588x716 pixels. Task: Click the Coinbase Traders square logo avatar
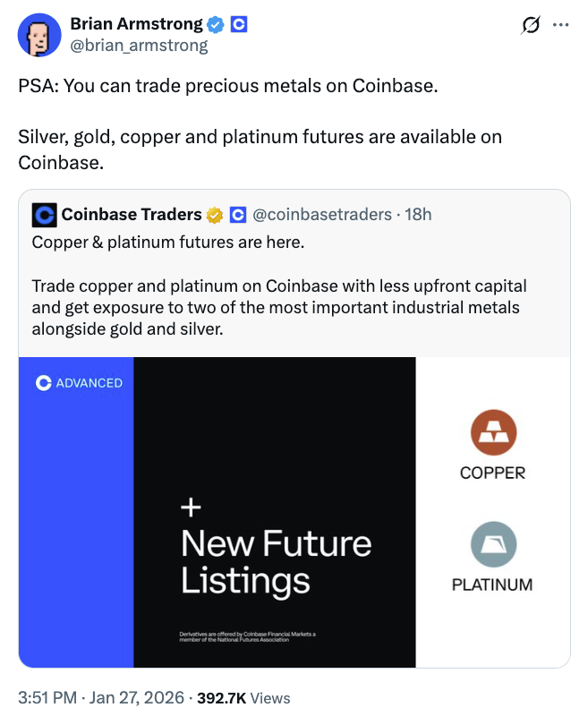[44, 215]
